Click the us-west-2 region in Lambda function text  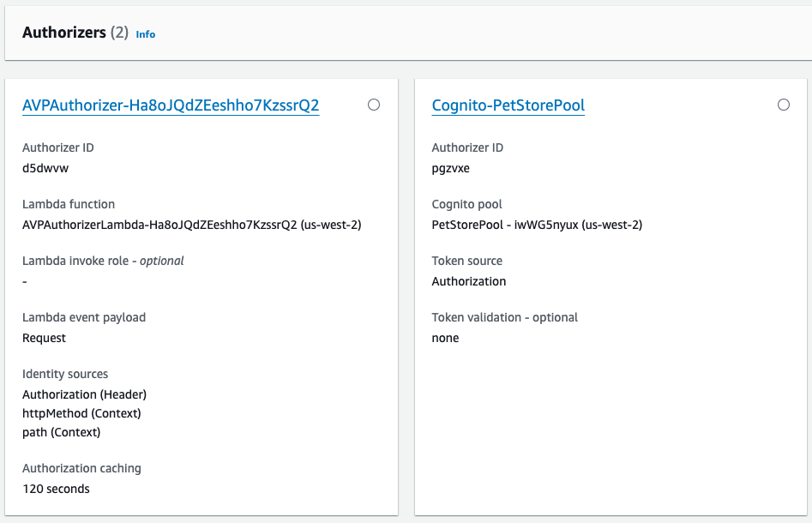click(329, 225)
